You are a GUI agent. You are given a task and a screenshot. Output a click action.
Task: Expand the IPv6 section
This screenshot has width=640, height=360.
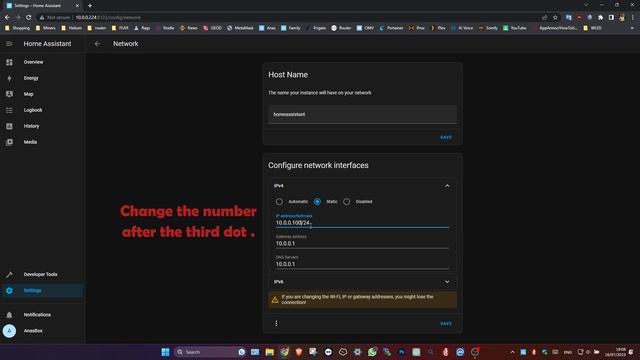pos(447,282)
